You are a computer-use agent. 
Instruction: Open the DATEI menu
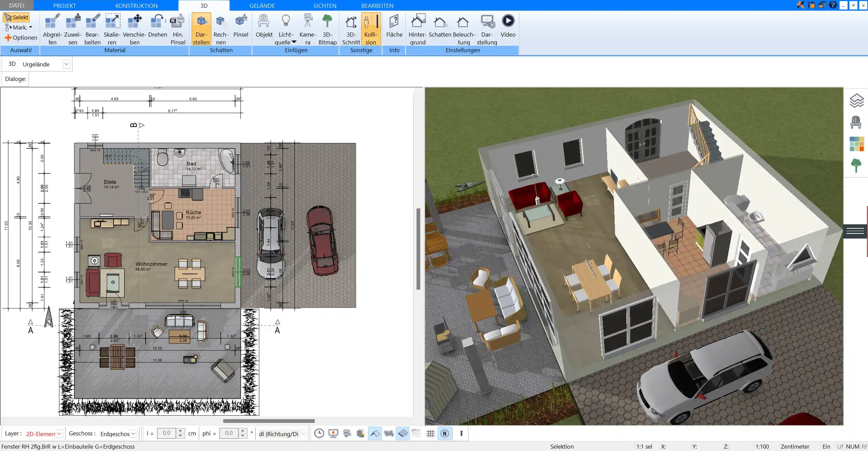pyautogui.click(x=17, y=5)
